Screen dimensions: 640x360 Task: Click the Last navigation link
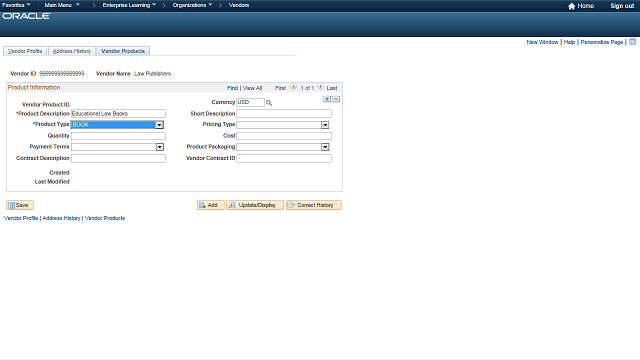click(332, 88)
